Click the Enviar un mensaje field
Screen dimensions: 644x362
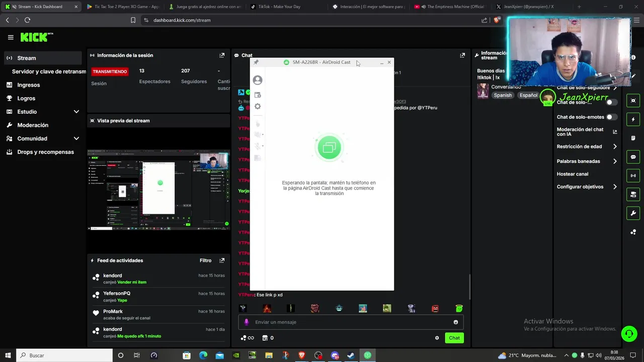pos(351,322)
